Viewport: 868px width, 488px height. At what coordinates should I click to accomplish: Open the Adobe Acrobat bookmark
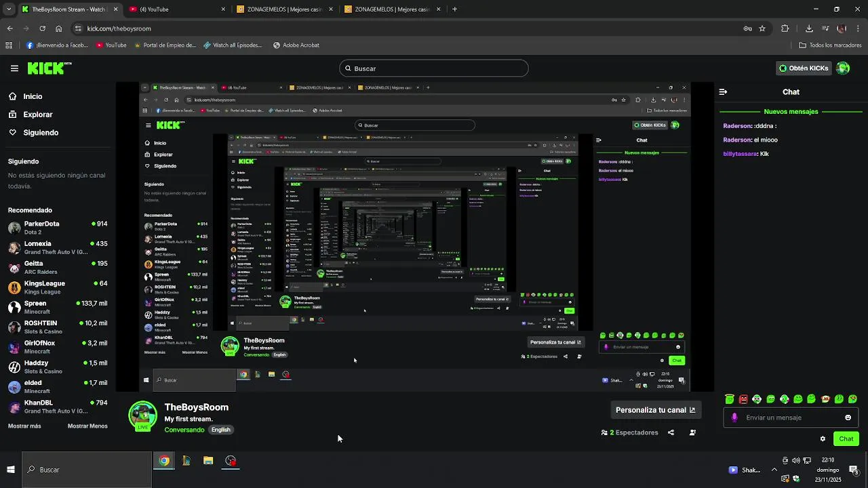click(x=296, y=45)
